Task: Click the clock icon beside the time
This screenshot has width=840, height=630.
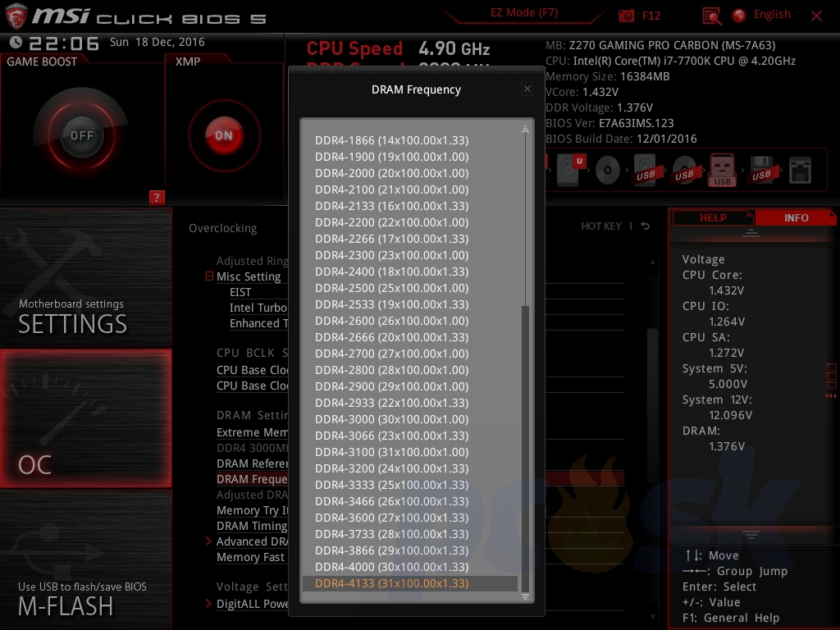Action: click(x=16, y=42)
